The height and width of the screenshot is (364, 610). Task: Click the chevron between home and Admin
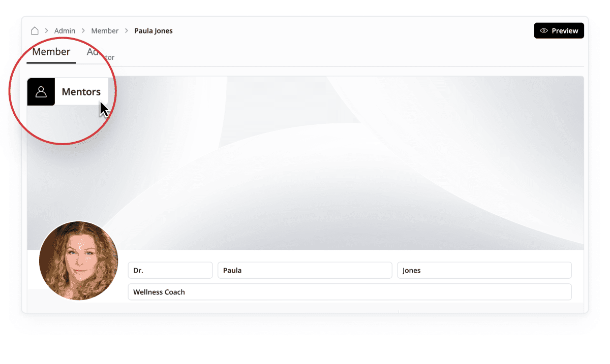tap(46, 31)
